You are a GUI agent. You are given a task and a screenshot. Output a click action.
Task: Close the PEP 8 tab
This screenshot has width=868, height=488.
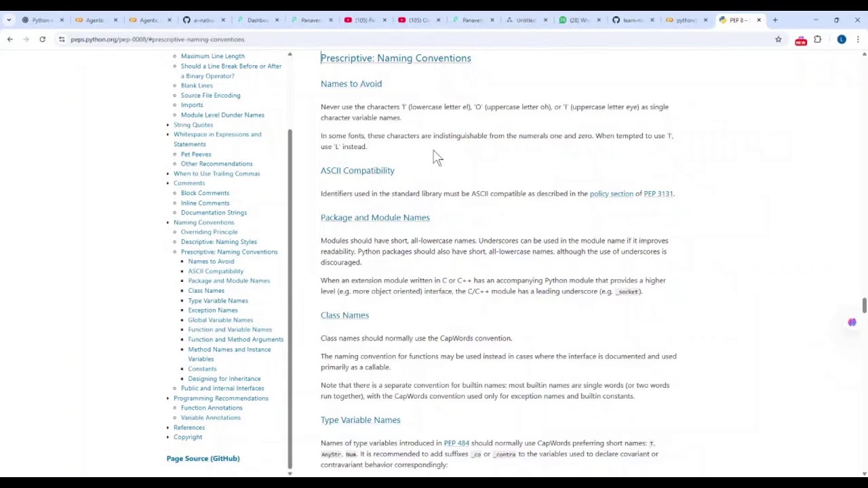[759, 20]
